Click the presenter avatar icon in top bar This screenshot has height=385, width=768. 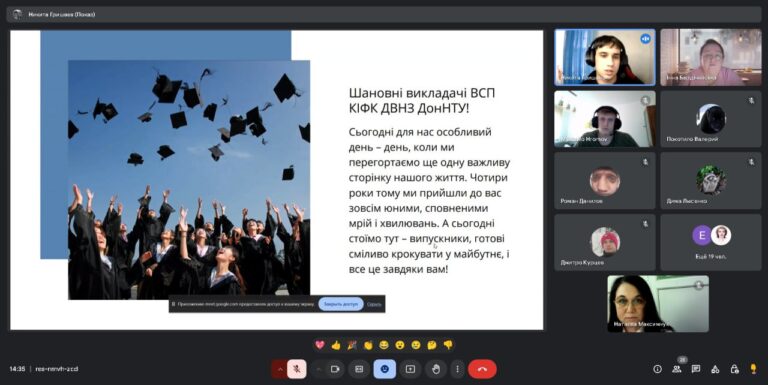coord(17,14)
